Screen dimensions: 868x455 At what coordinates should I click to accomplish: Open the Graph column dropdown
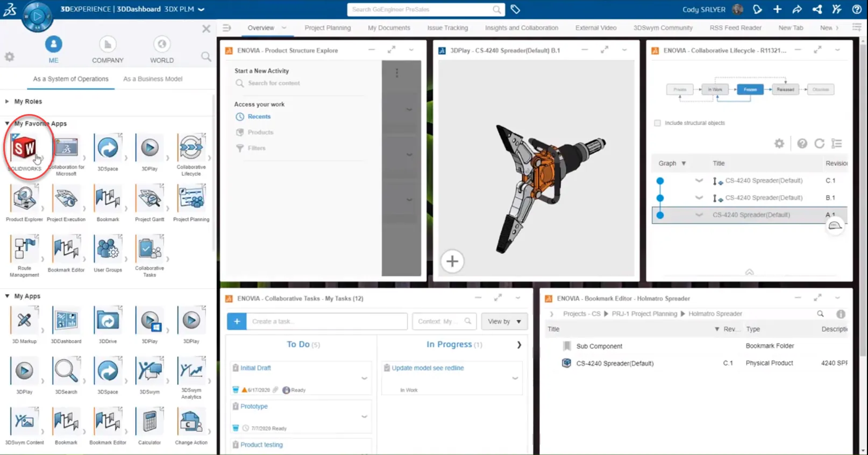[684, 163]
